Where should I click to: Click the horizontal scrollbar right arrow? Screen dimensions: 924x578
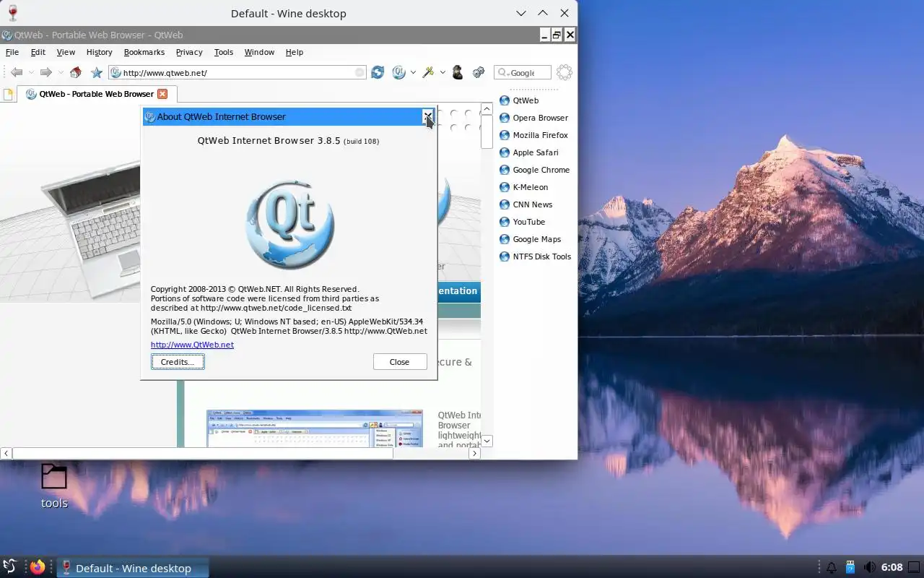click(474, 454)
